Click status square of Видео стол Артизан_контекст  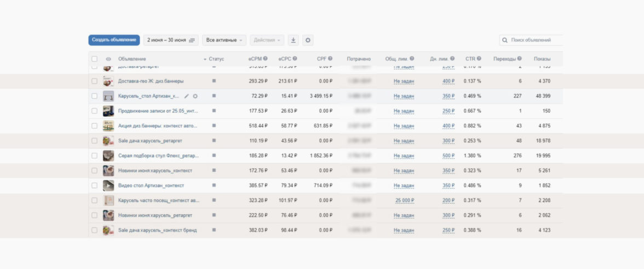(x=214, y=185)
